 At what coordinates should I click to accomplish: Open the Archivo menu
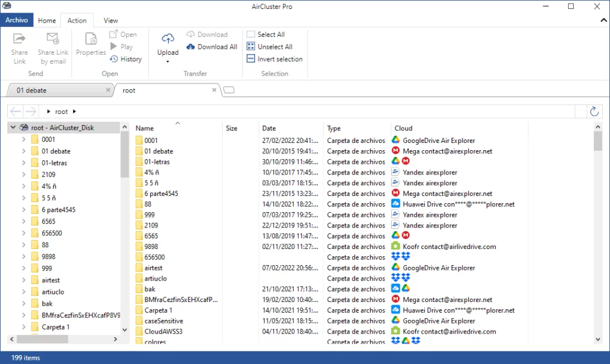pos(17,20)
